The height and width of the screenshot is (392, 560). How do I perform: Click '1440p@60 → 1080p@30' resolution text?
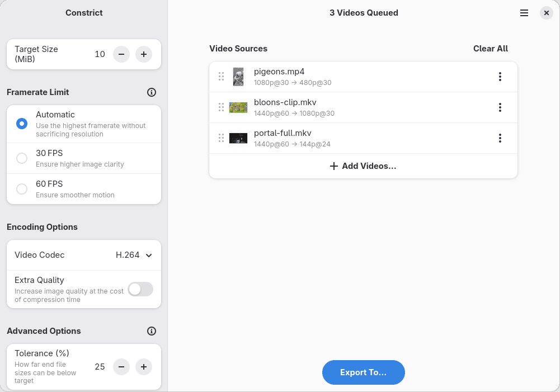(x=294, y=114)
